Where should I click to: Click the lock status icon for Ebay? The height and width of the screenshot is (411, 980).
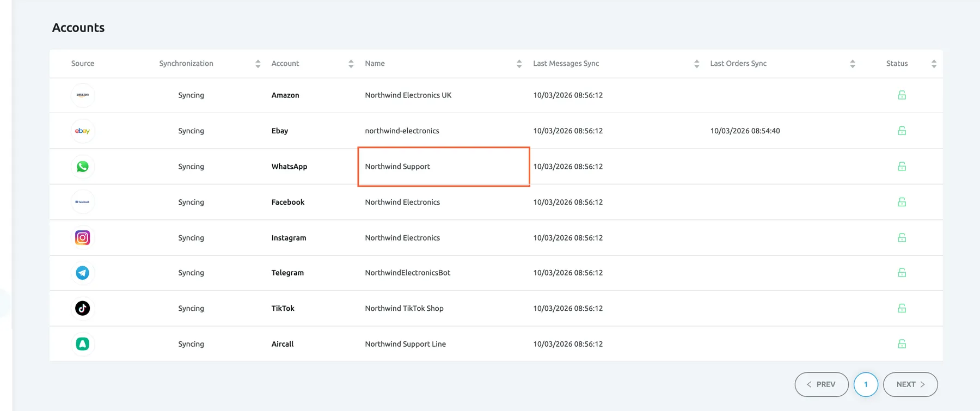(902, 131)
